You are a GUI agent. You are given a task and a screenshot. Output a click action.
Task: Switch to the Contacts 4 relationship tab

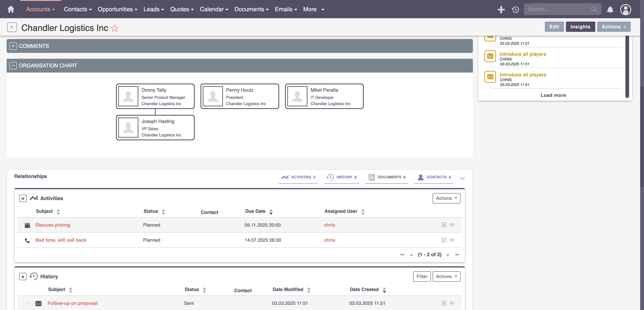[x=434, y=177]
